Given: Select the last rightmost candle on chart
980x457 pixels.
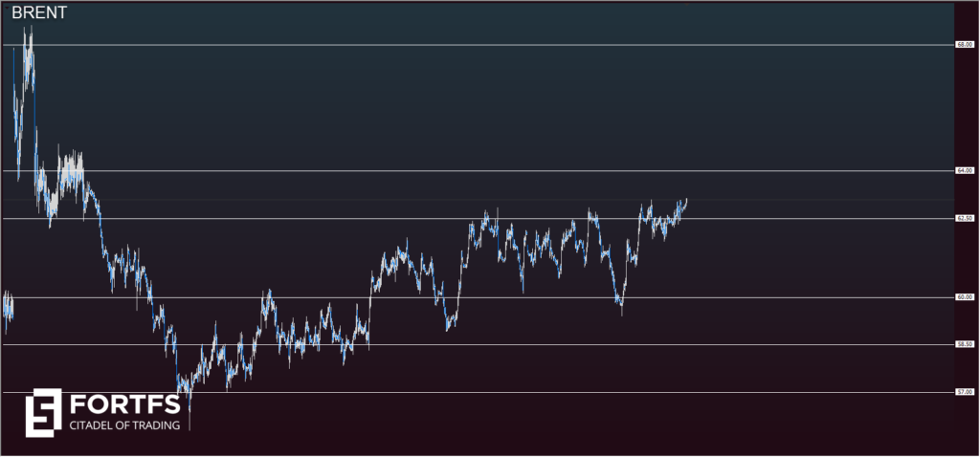Looking at the screenshot, I should [x=685, y=202].
